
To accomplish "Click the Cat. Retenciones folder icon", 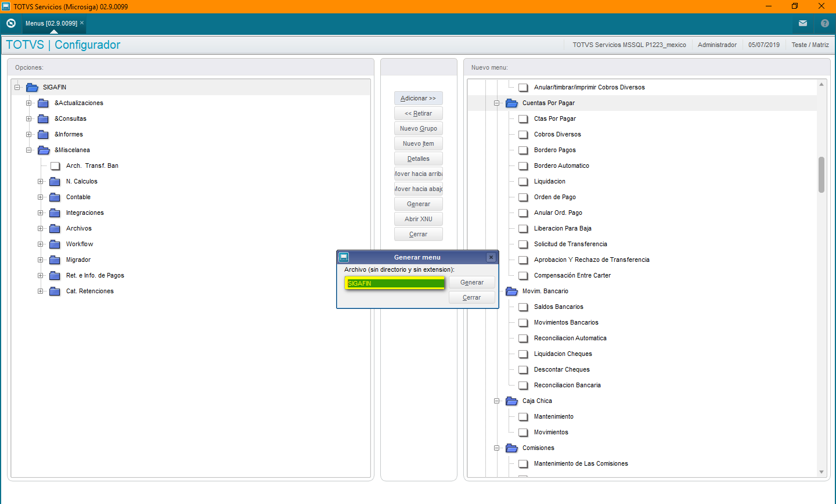I will [x=55, y=291].
